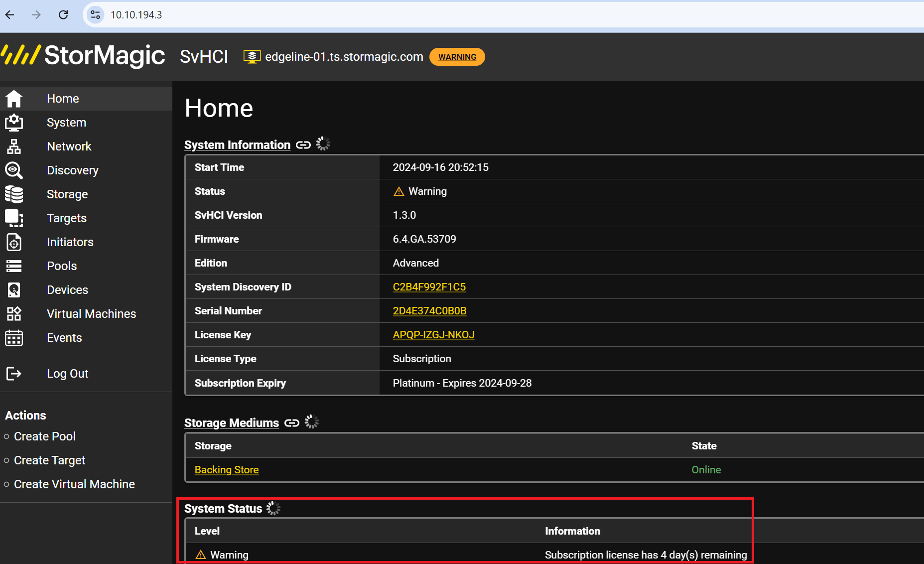The height and width of the screenshot is (564, 924).
Task: Click Platinum - Expires 2024-09-28 text
Action: [x=462, y=383]
